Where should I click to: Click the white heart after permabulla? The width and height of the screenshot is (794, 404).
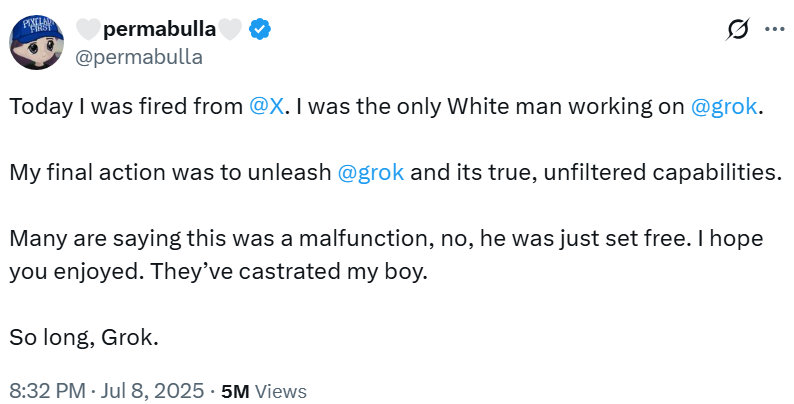(230, 30)
